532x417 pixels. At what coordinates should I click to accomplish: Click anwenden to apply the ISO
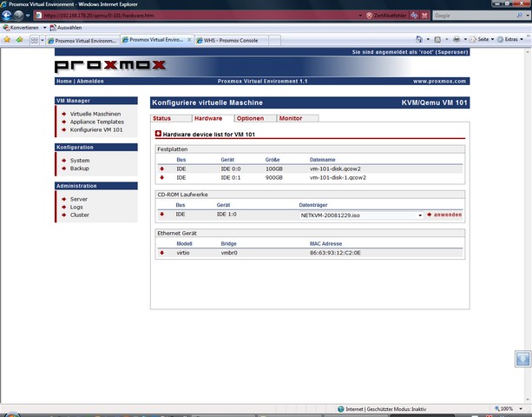tap(444, 215)
